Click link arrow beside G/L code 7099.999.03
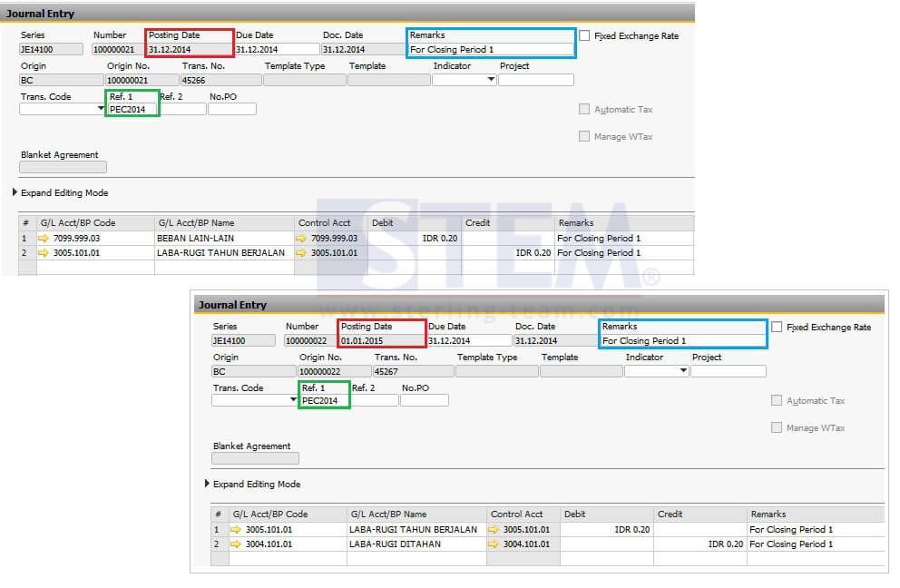Image resolution: width=900 pixels, height=588 pixels. click(x=44, y=239)
